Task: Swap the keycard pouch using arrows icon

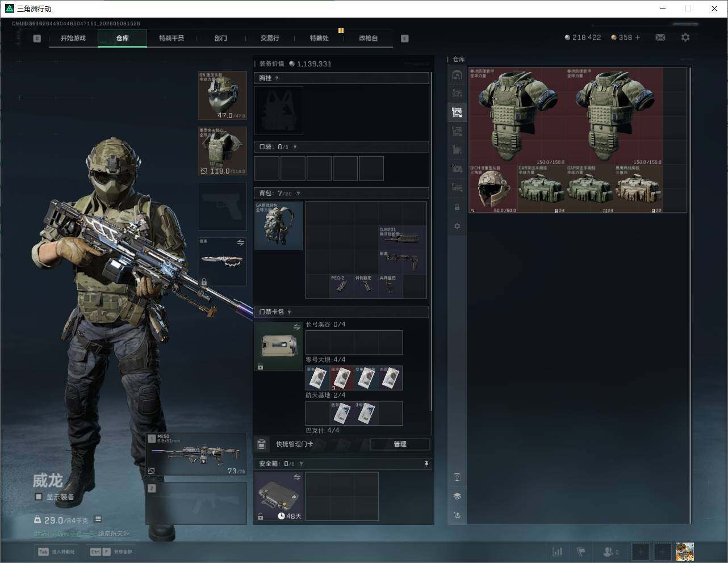Action: tap(296, 327)
